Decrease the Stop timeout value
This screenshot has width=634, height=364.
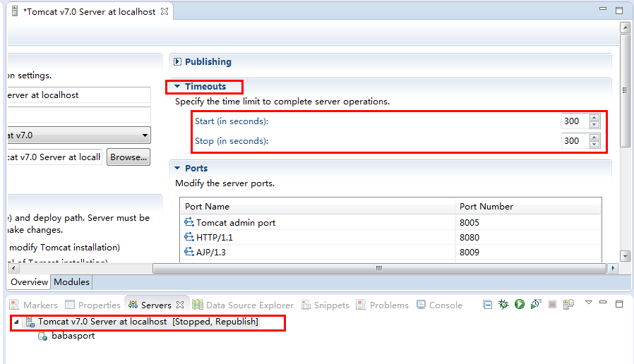pos(594,144)
